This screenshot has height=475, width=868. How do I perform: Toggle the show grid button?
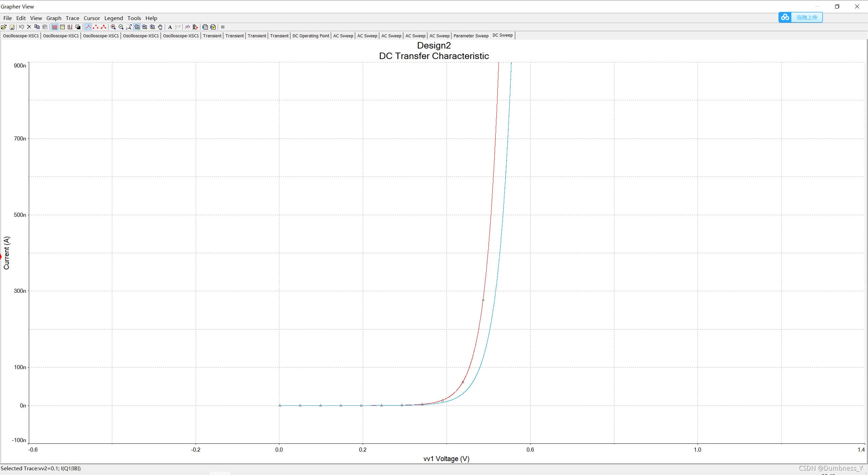click(x=55, y=27)
